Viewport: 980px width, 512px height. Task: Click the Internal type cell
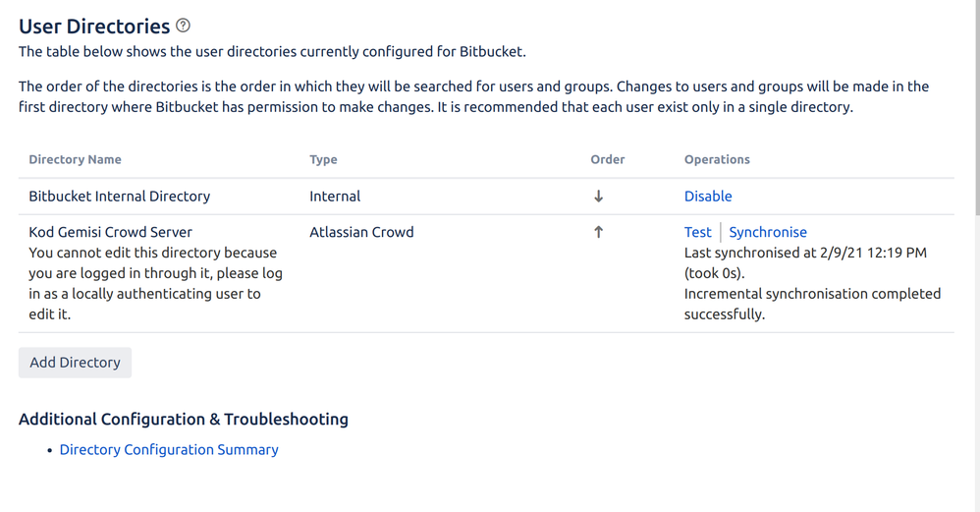click(x=335, y=197)
